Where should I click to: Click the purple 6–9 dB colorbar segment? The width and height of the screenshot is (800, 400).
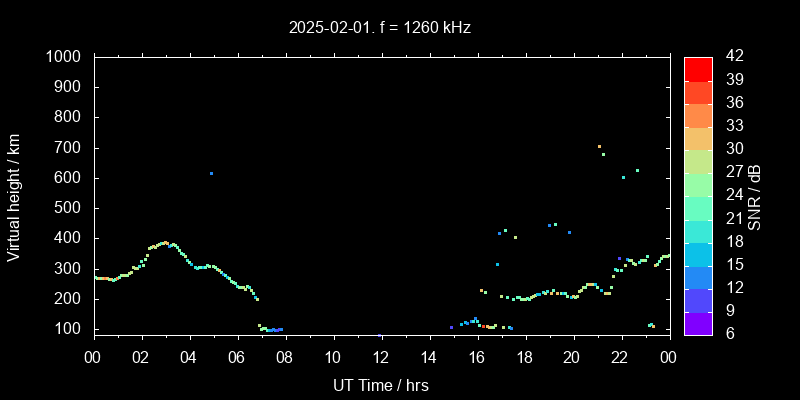click(x=698, y=322)
